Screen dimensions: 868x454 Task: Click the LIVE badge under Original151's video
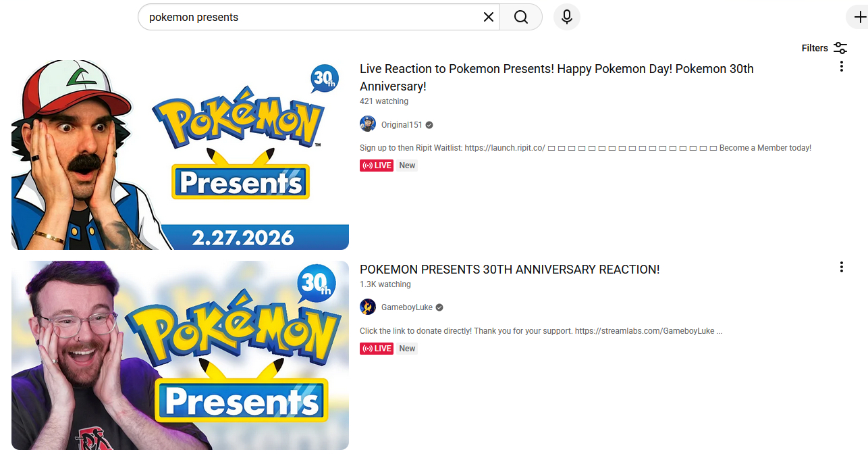coord(377,166)
